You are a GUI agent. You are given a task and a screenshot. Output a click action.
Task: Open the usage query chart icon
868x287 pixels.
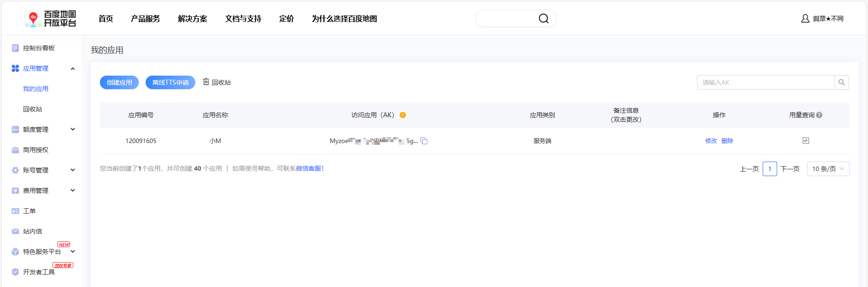(806, 141)
